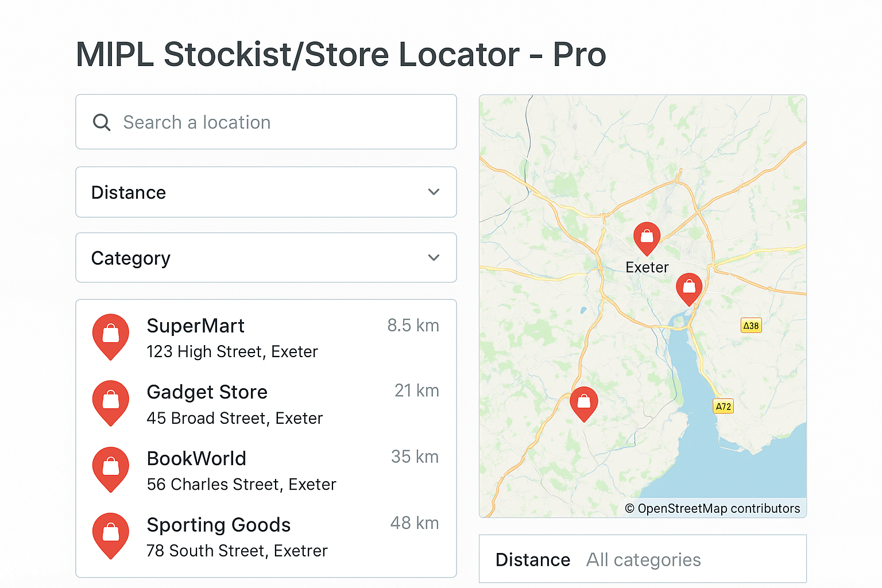Switch to the All categories tab
Viewport: 882px width, 588px height.
click(643, 560)
